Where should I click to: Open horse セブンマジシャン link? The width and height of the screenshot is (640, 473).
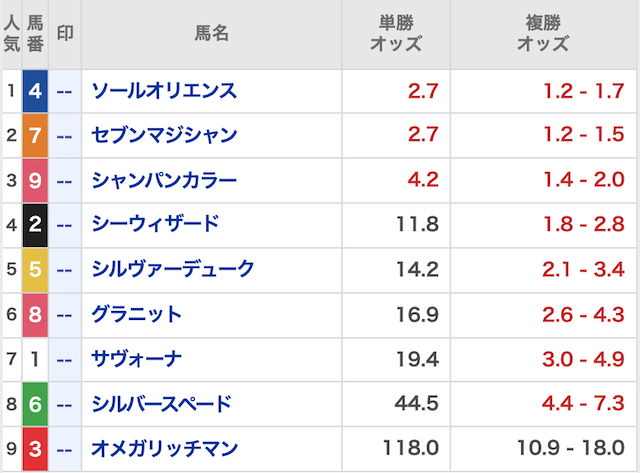click(x=164, y=135)
